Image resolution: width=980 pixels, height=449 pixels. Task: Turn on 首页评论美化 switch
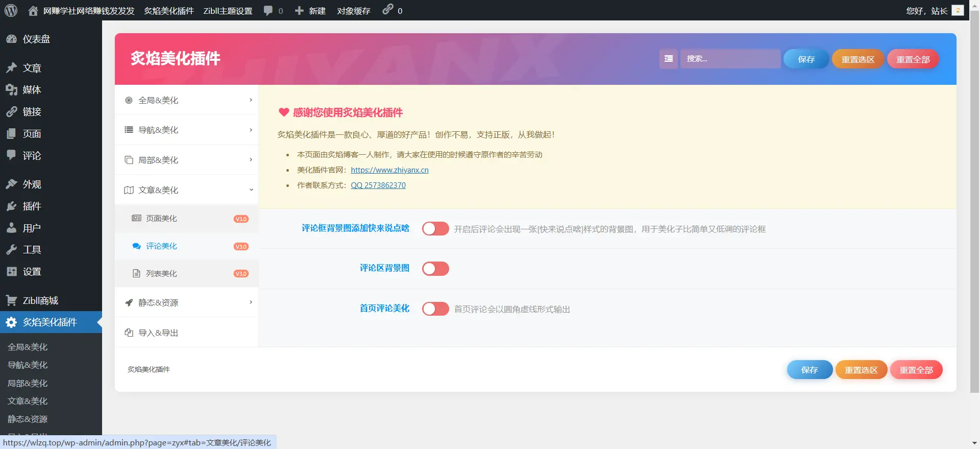[435, 309]
